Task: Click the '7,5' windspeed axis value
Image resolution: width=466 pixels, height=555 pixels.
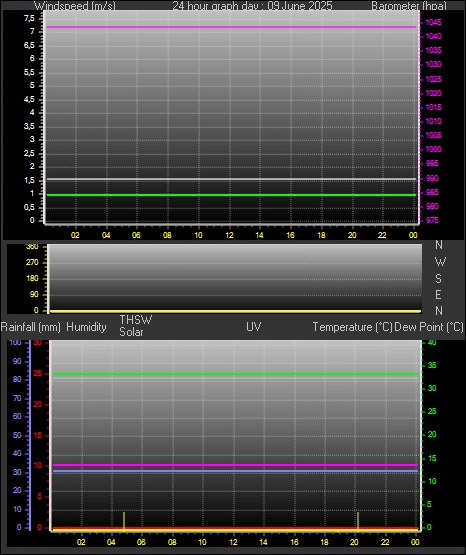Action: tap(29, 18)
